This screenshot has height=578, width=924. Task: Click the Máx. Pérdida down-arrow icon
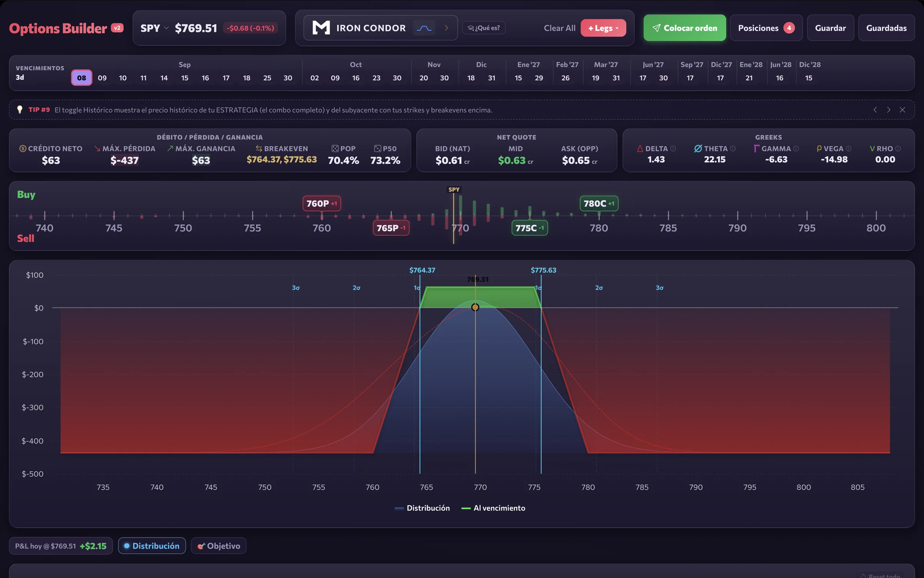pos(97,149)
